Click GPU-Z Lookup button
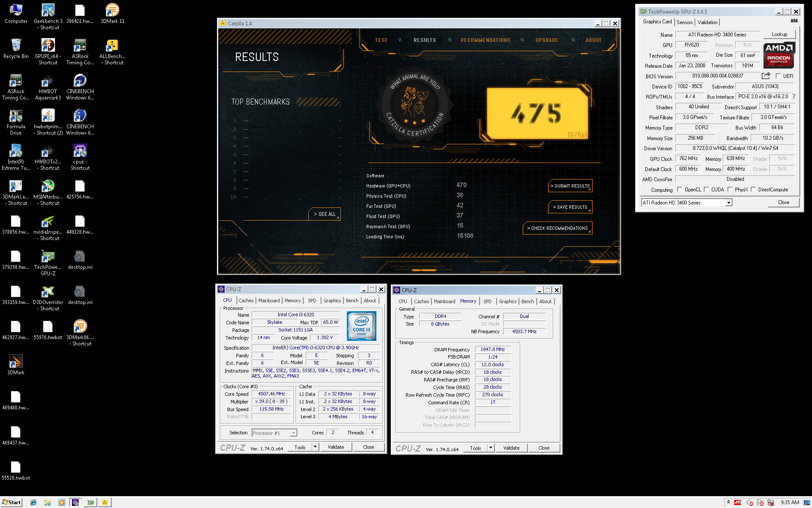812x508 pixels. 779,34
